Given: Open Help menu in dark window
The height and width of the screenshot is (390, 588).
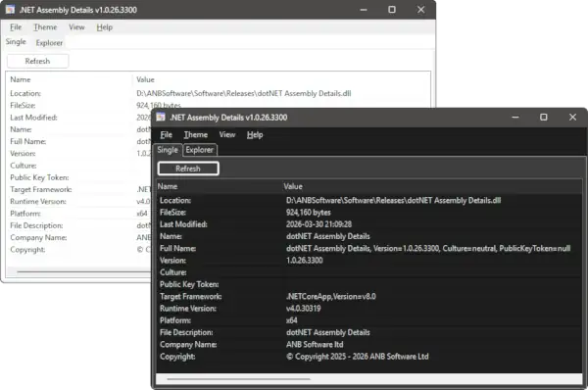Looking at the screenshot, I should [x=255, y=134].
